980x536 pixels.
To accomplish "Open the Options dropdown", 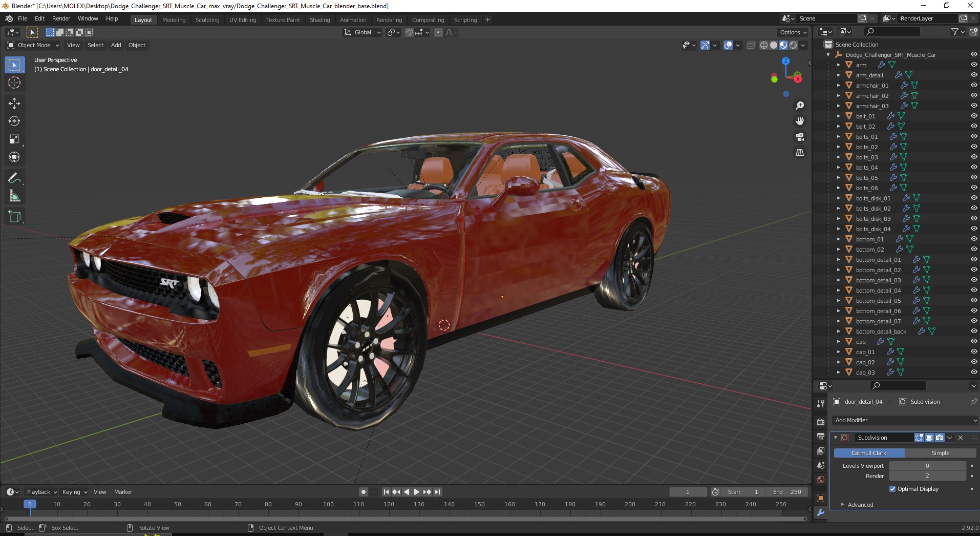I will pyautogui.click(x=793, y=32).
